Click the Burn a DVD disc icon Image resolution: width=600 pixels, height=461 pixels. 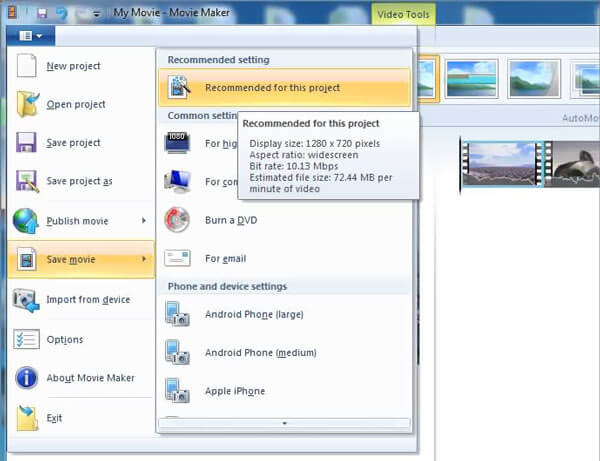click(177, 220)
